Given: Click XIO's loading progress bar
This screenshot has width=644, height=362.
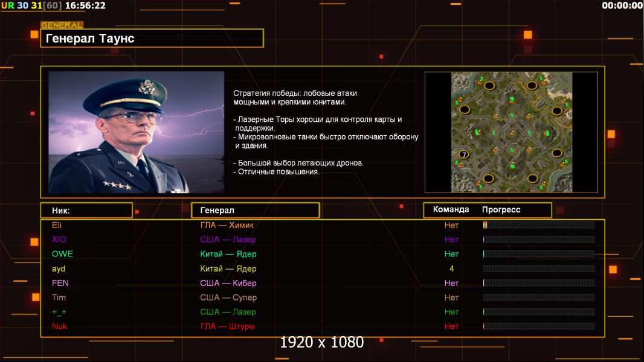Looking at the screenshot, I should coord(539,240).
